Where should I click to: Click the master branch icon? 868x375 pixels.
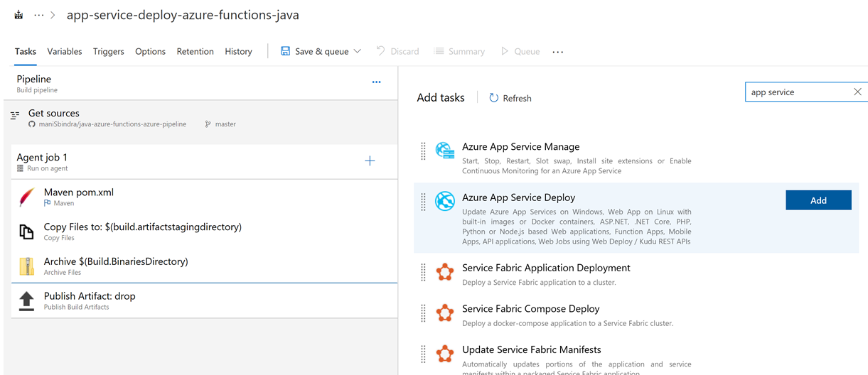208,124
